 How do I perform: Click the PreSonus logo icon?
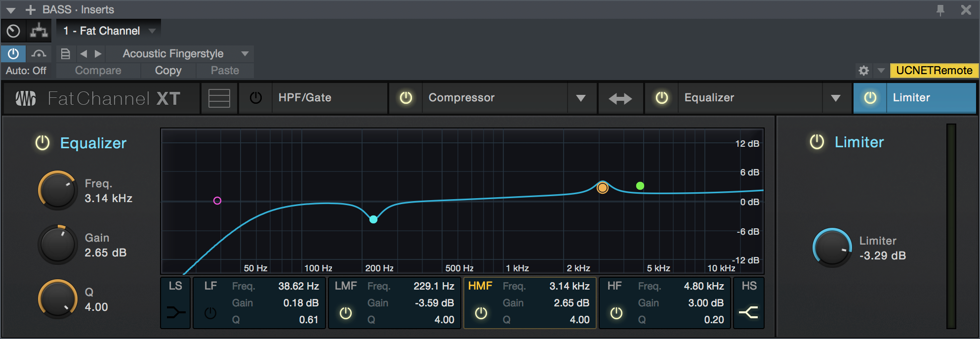[26, 98]
